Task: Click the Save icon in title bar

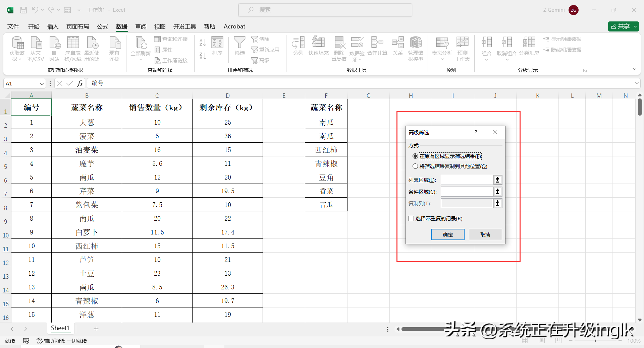Action: coord(23,10)
